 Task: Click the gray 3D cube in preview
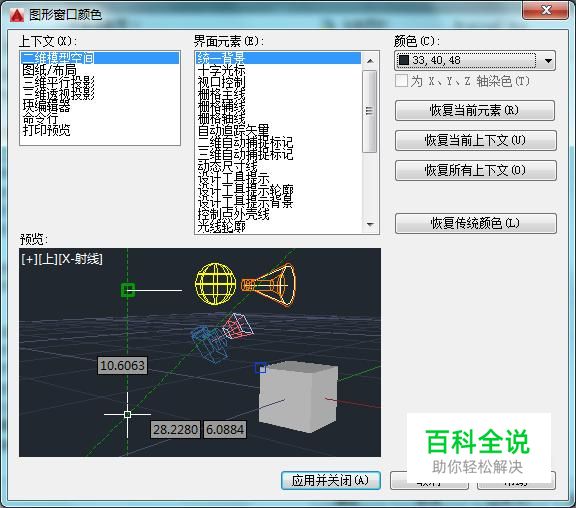298,397
